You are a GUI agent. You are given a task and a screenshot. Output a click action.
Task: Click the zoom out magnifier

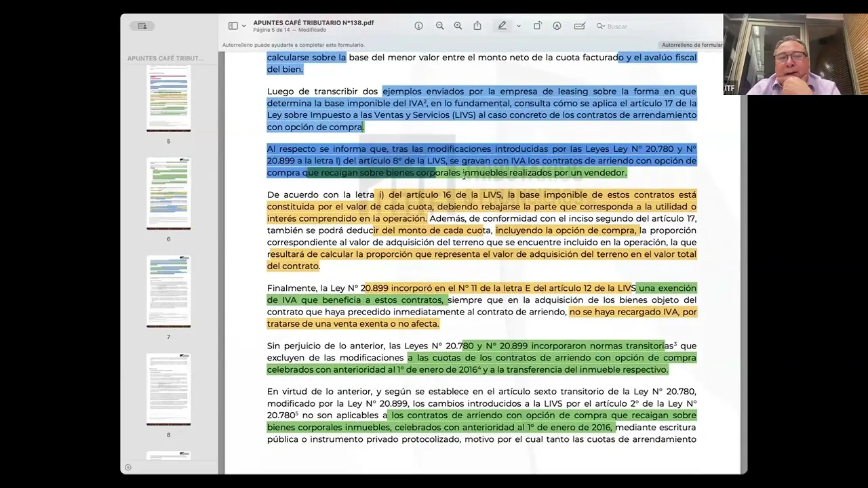point(439,26)
